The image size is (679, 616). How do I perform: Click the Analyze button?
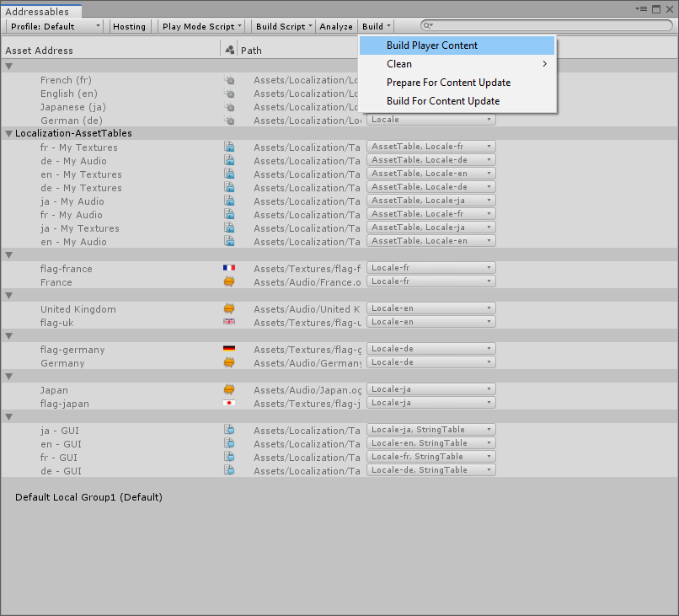click(x=336, y=26)
